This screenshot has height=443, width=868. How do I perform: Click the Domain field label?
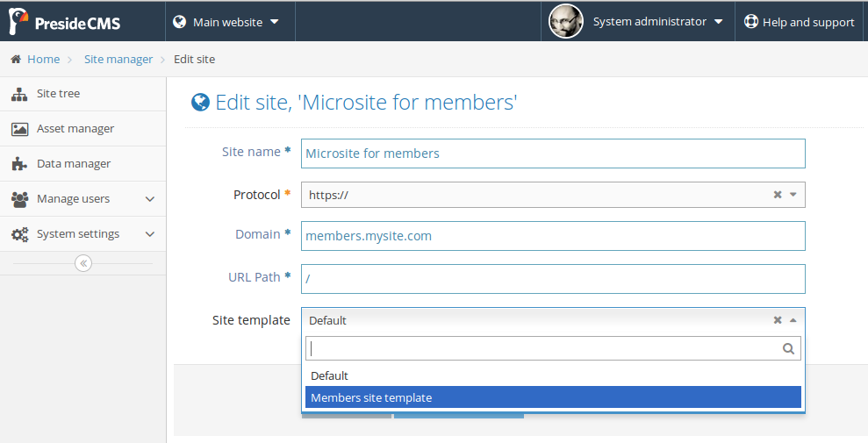pyautogui.click(x=258, y=234)
